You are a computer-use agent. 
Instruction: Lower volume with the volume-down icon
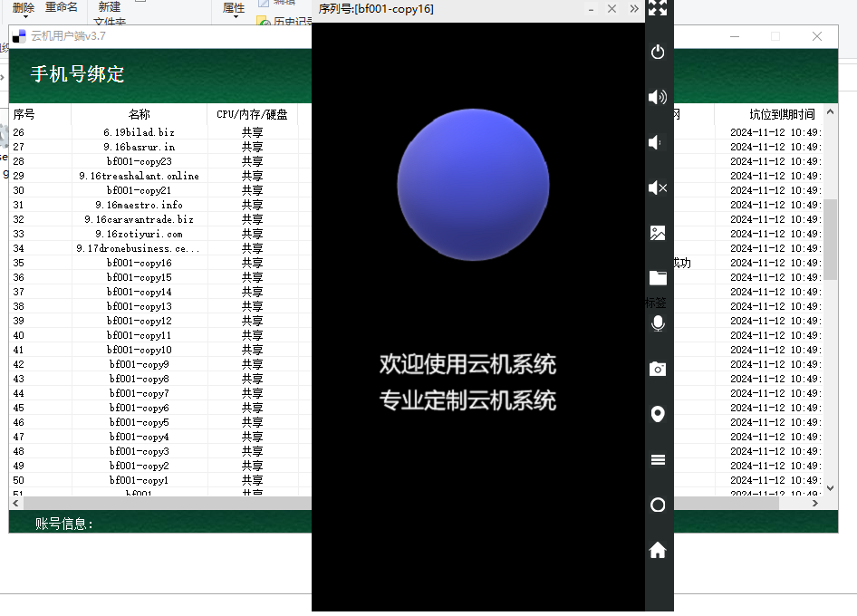tap(658, 142)
